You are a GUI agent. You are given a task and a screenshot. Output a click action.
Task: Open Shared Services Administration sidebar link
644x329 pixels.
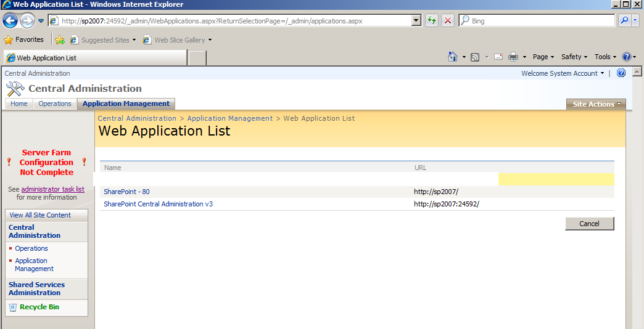[x=36, y=288]
